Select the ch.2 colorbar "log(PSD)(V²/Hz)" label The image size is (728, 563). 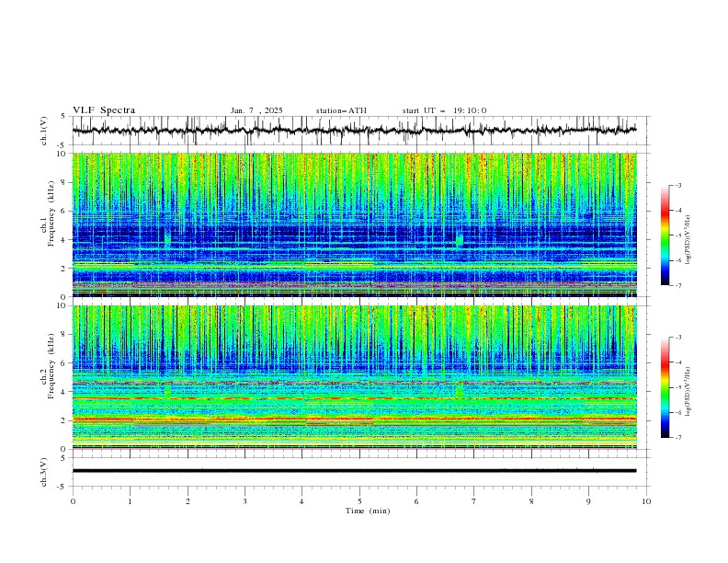point(688,391)
